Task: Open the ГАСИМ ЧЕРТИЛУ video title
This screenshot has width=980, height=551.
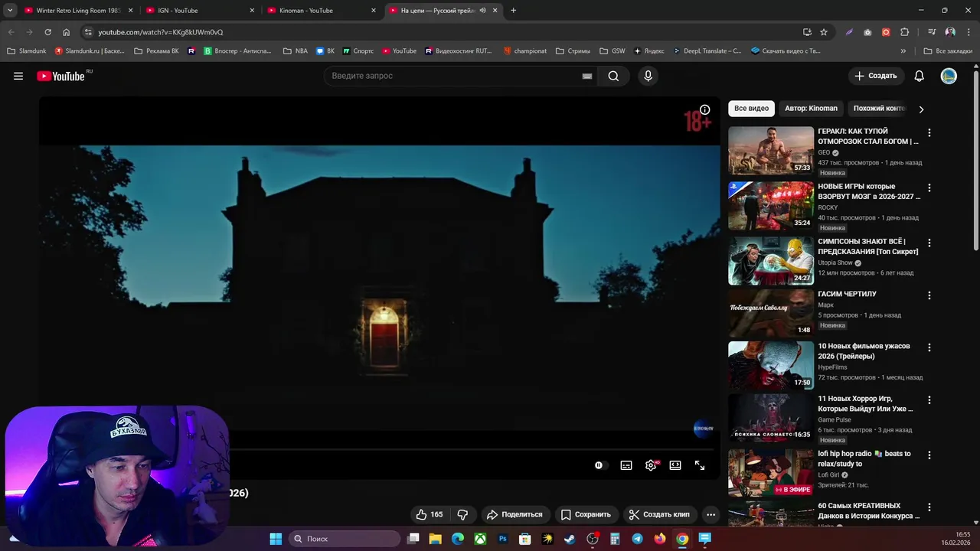Action: pos(847,294)
